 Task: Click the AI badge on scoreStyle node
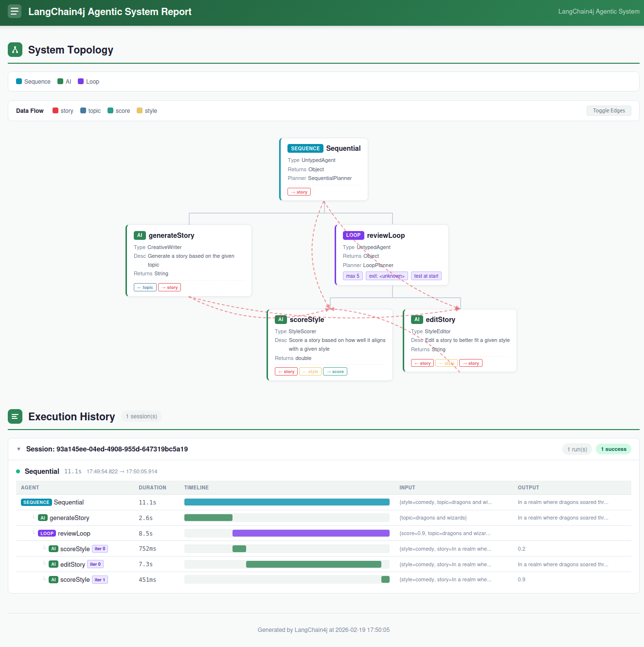[281, 320]
